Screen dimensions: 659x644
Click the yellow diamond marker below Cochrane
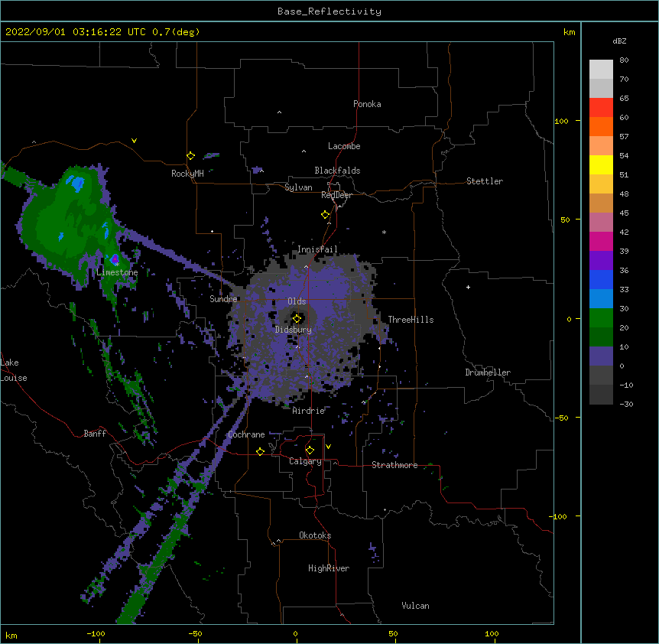pyautogui.click(x=260, y=451)
